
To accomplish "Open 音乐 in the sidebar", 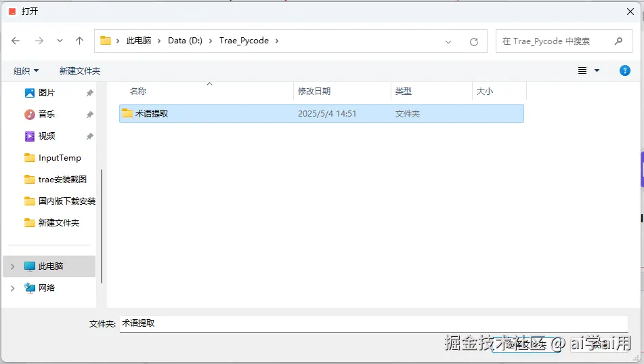I will (47, 115).
